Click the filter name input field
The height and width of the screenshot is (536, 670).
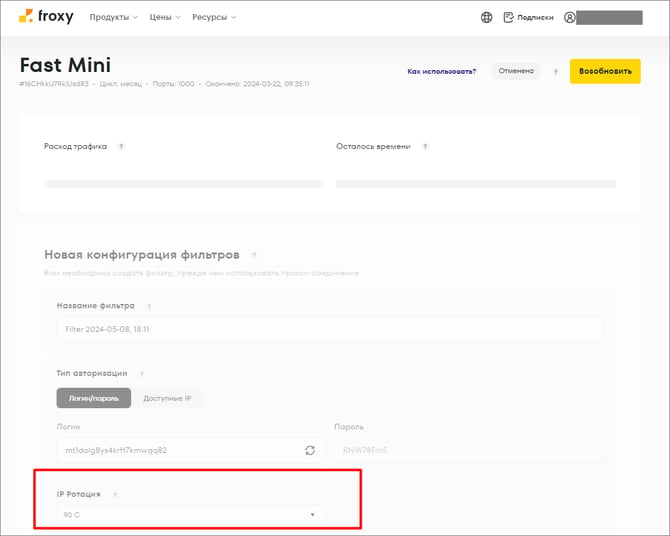(329, 329)
